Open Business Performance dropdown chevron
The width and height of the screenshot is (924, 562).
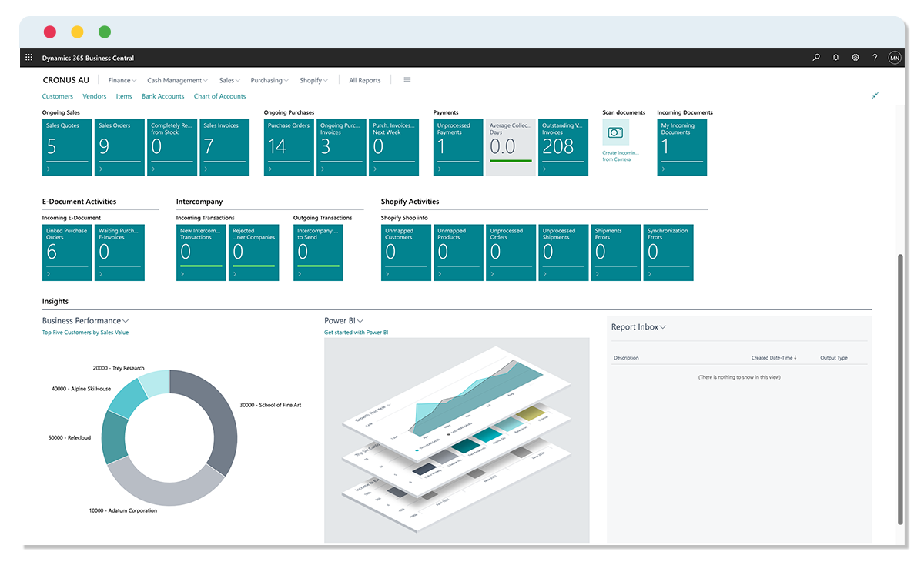tap(126, 321)
